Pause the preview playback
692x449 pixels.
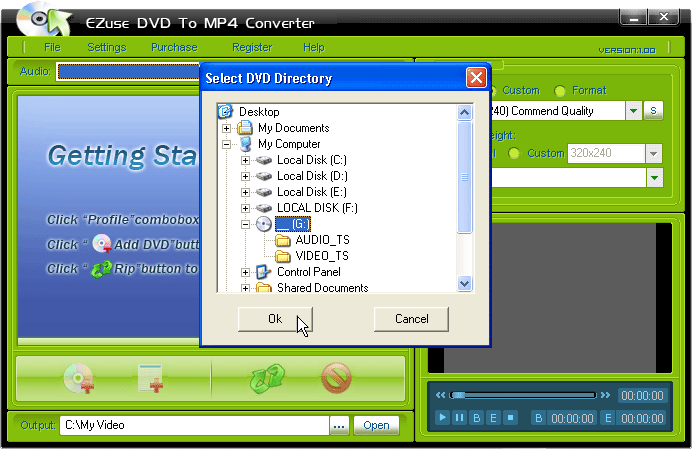coord(459,417)
